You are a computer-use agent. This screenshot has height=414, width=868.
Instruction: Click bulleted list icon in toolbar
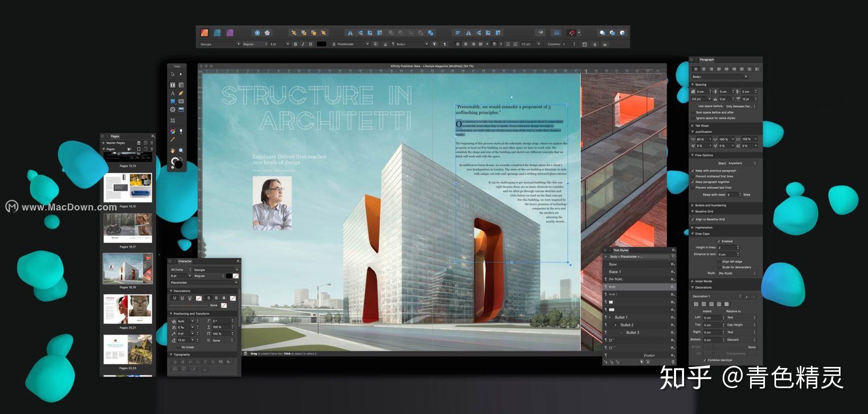[508, 44]
